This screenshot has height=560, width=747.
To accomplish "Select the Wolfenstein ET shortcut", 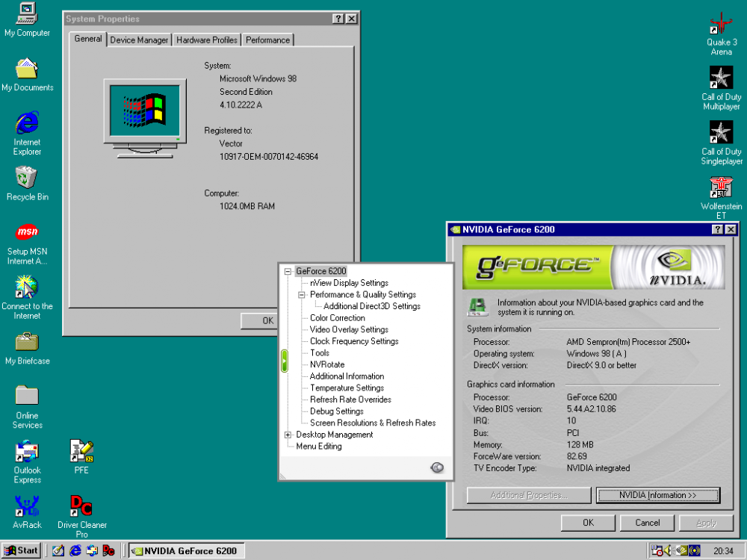I will click(x=722, y=198).
